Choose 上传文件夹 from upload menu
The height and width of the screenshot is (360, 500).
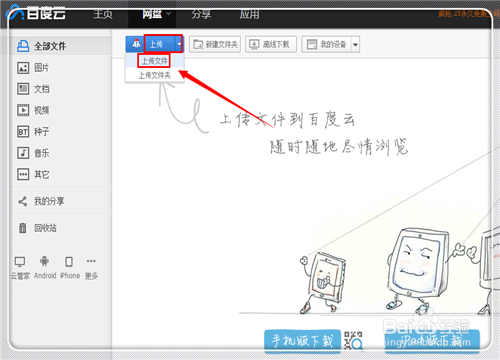click(x=155, y=75)
